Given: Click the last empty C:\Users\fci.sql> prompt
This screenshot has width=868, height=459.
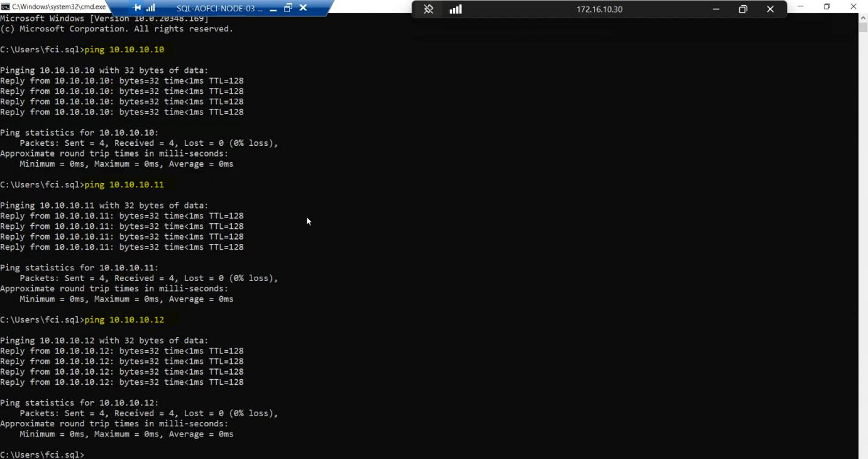Looking at the screenshot, I should click(42, 455).
